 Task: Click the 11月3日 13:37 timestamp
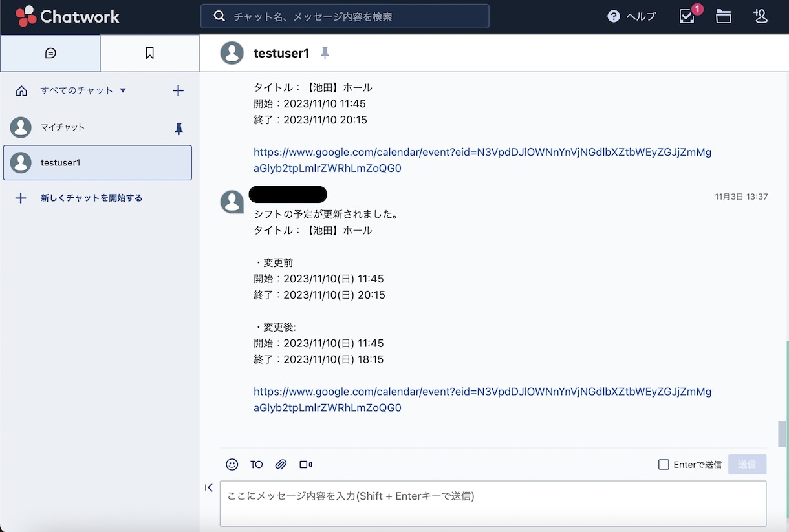[x=741, y=197]
